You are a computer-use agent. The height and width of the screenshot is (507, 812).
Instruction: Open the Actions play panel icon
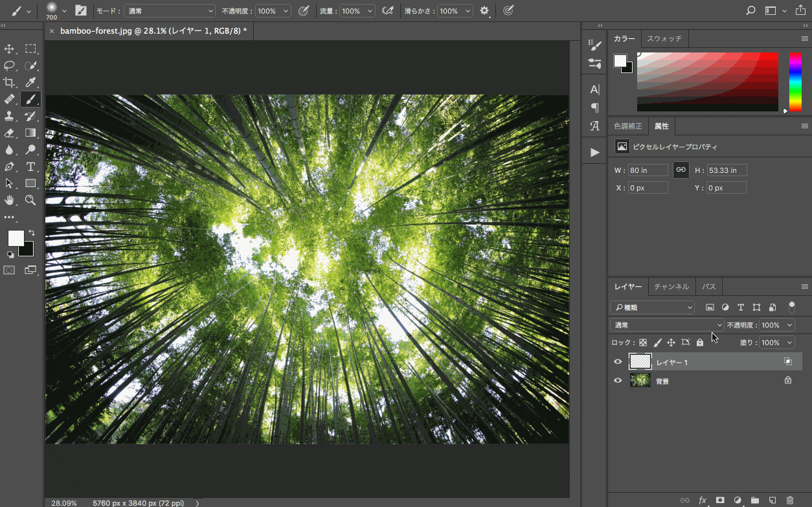(594, 152)
